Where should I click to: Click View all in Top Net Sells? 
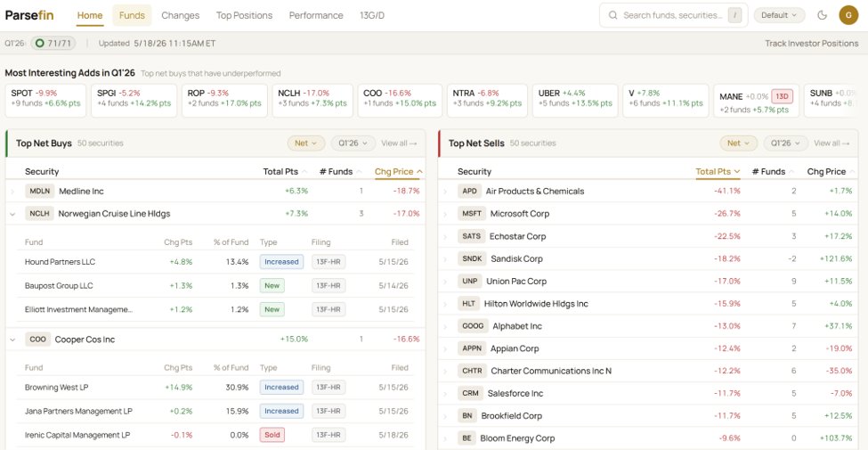point(832,143)
